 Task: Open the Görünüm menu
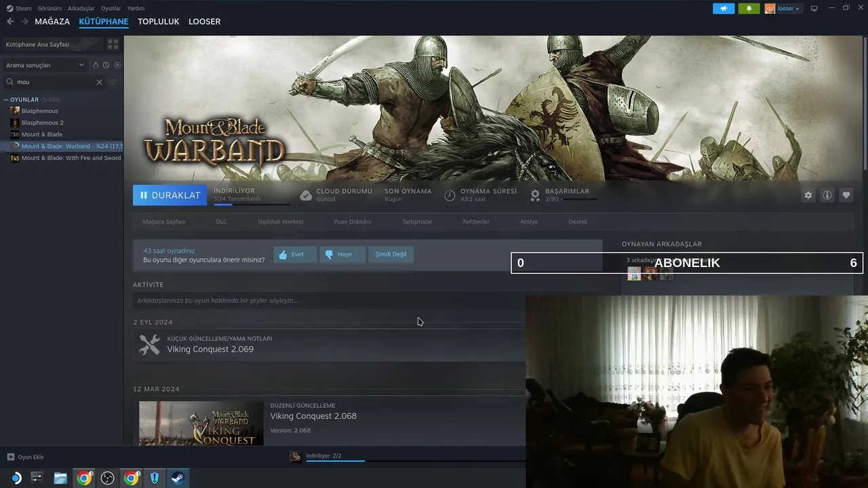pos(50,8)
